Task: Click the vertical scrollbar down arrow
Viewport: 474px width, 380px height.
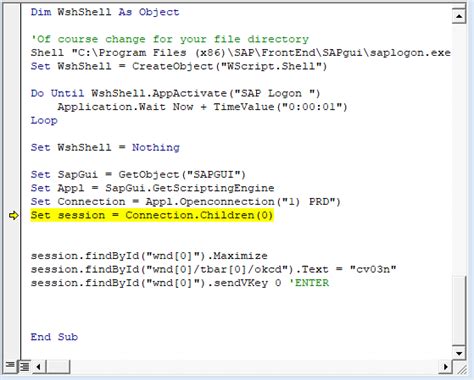Action: click(x=459, y=353)
